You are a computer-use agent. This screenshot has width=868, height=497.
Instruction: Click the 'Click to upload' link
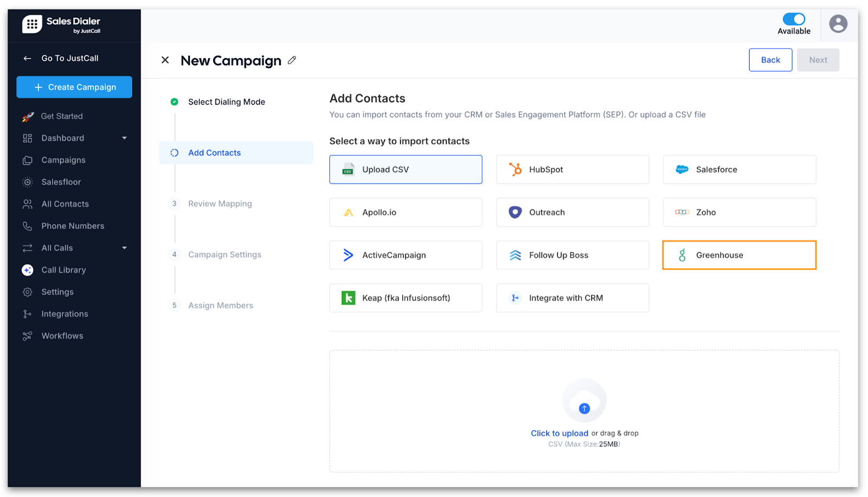pos(559,433)
